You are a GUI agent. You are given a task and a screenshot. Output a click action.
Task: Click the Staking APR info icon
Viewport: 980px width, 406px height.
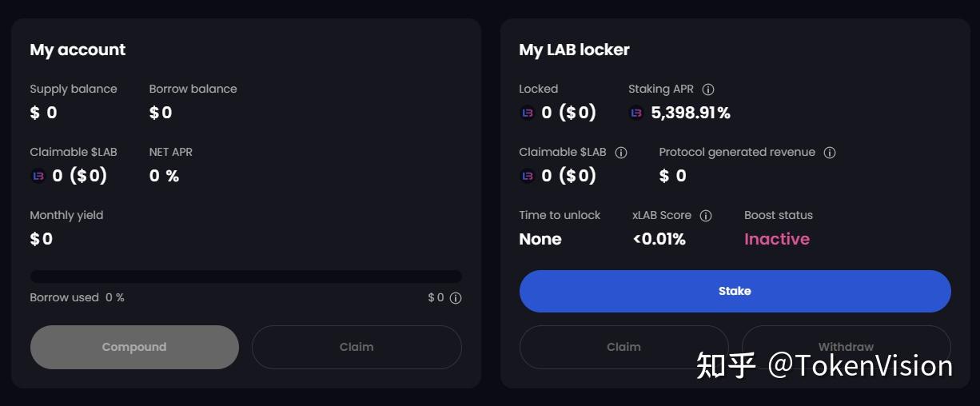tap(707, 90)
